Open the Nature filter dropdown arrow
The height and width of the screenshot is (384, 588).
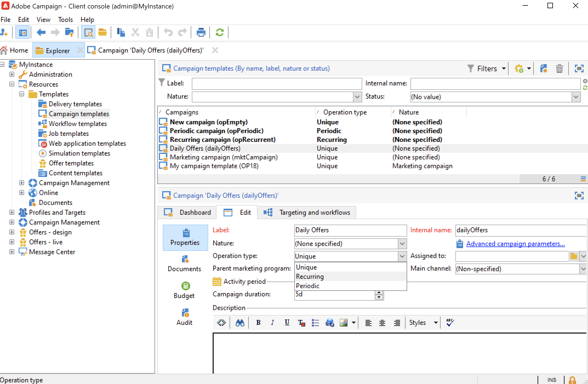pos(357,97)
